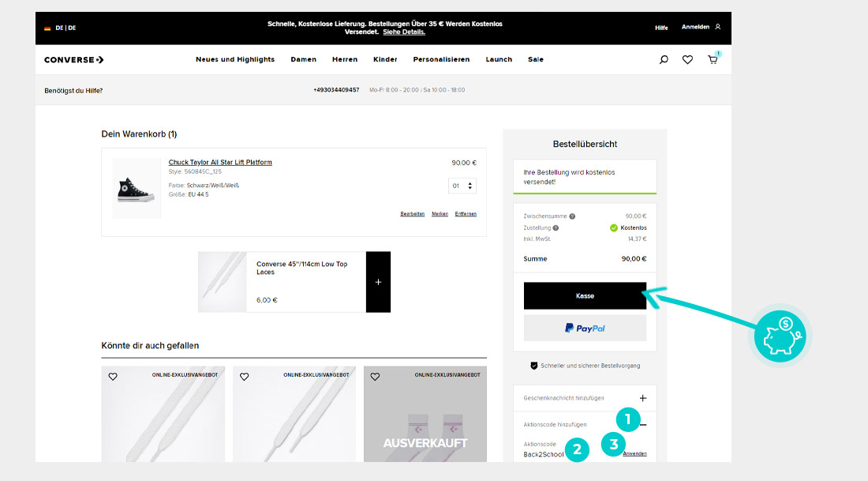Click Merken to save the item

(x=440, y=214)
